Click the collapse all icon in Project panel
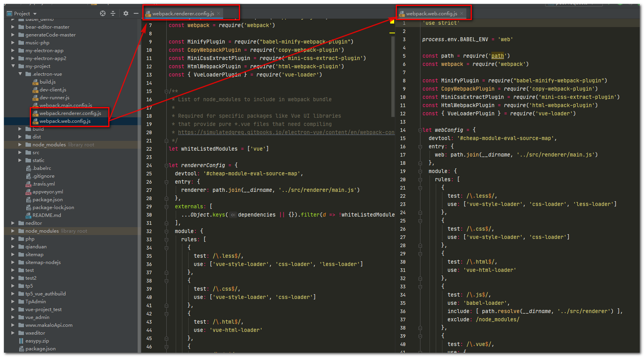 point(113,13)
